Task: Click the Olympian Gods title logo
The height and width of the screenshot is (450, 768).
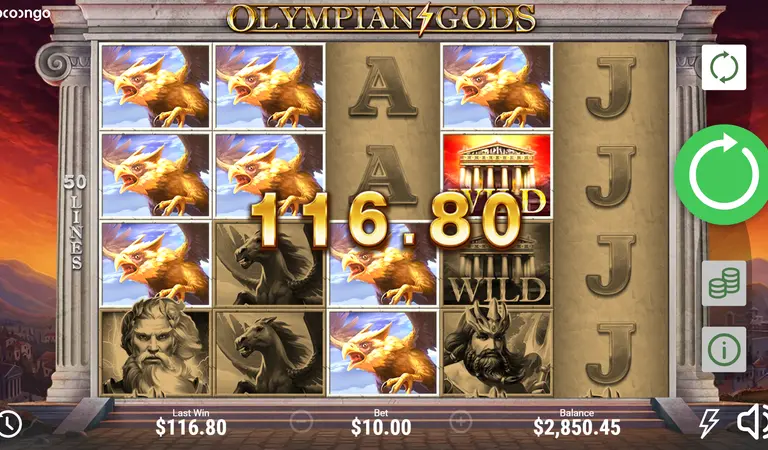Action: [381, 19]
